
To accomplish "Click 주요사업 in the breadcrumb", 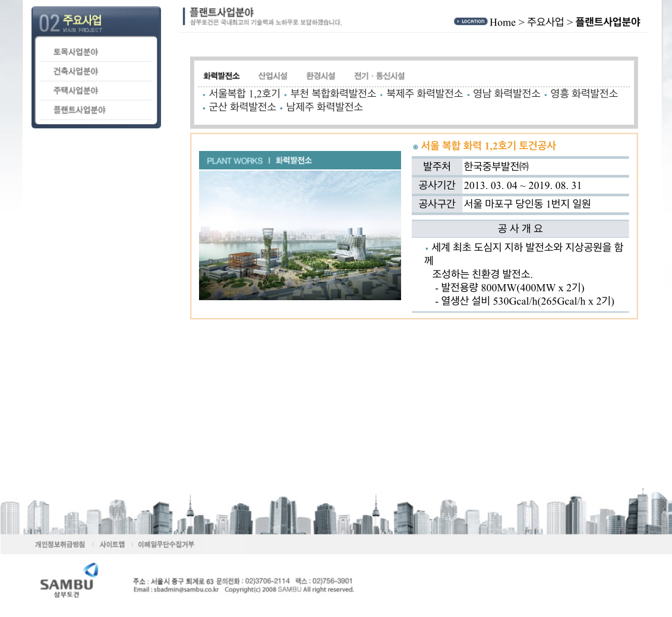I will click(x=545, y=22).
